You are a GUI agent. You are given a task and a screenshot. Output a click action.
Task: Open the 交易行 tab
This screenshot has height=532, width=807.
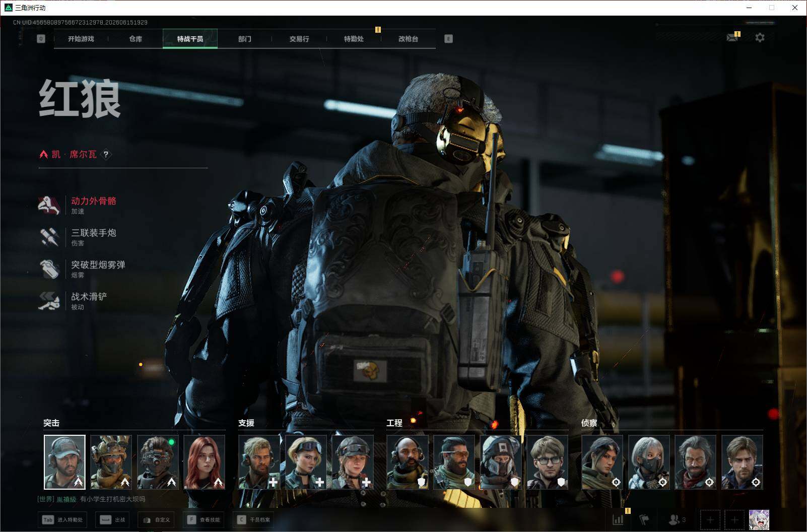click(299, 39)
